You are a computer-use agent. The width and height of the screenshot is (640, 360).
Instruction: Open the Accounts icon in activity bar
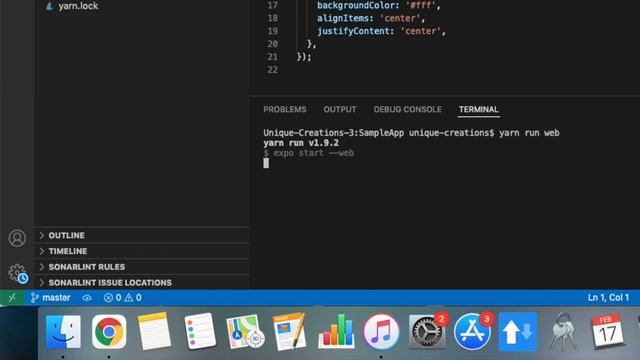tap(17, 238)
